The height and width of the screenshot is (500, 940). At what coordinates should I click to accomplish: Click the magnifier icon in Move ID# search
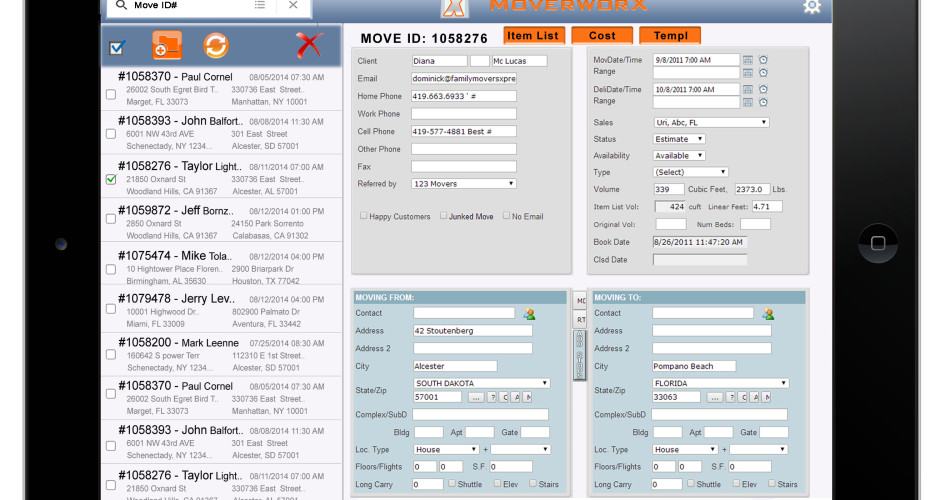pos(121,5)
